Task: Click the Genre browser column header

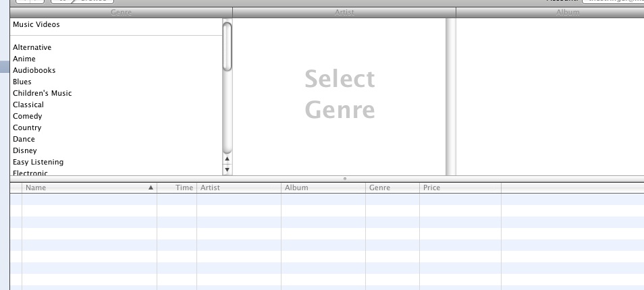Action: coord(121,12)
